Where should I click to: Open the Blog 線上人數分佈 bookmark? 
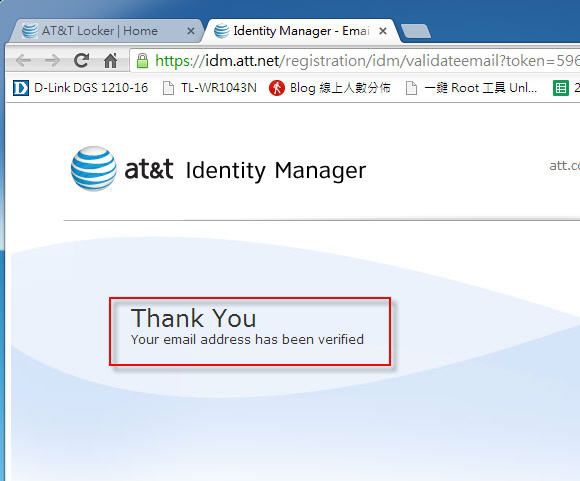[x=329, y=88]
